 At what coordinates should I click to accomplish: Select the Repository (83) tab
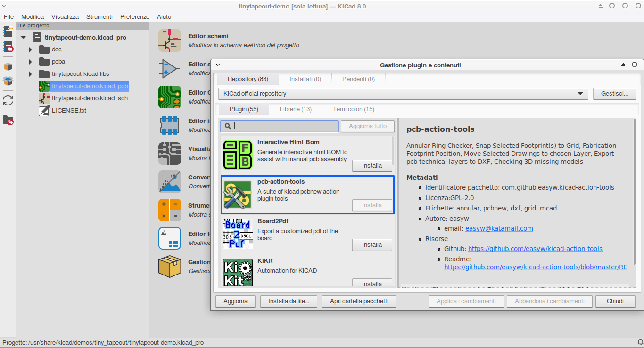click(248, 79)
